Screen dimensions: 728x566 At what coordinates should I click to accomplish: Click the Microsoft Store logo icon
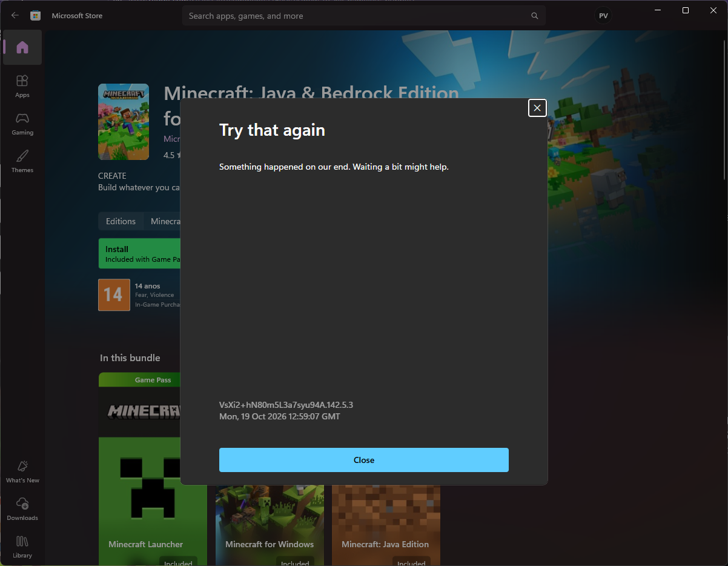coord(36,16)
